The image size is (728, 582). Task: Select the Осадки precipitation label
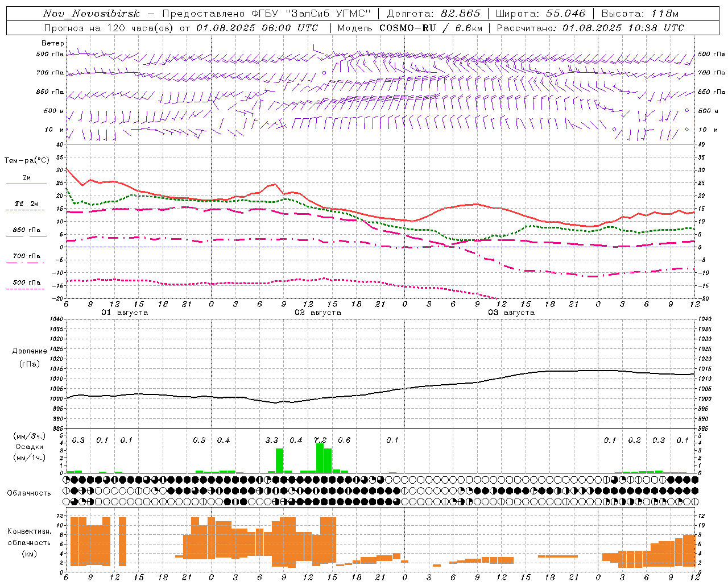pos(30,447)
